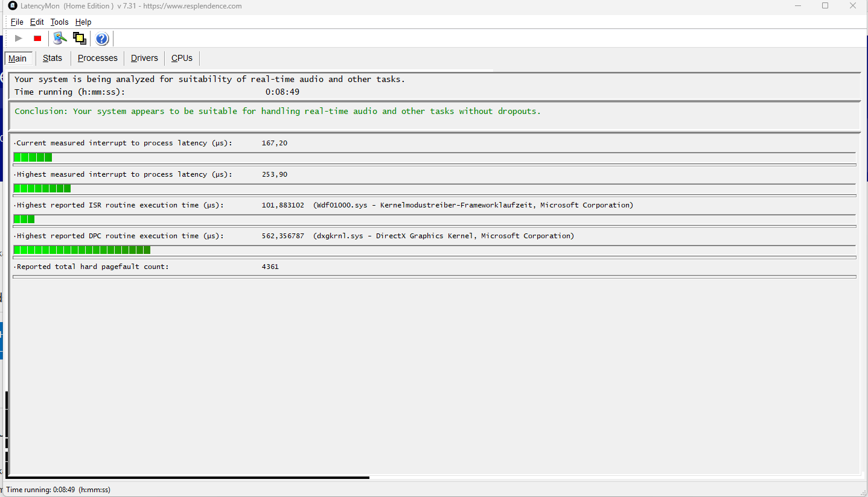The height and width of the screenshot is (497, 868).
Task: Click the overlapping yellow squares toolbar icon
Action: 79,39
